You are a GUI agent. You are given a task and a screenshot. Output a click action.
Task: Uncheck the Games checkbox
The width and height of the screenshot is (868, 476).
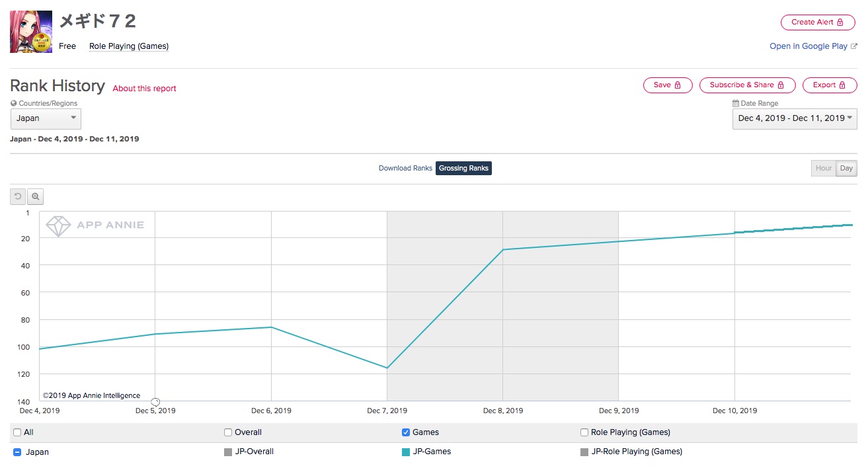(406, 432)
